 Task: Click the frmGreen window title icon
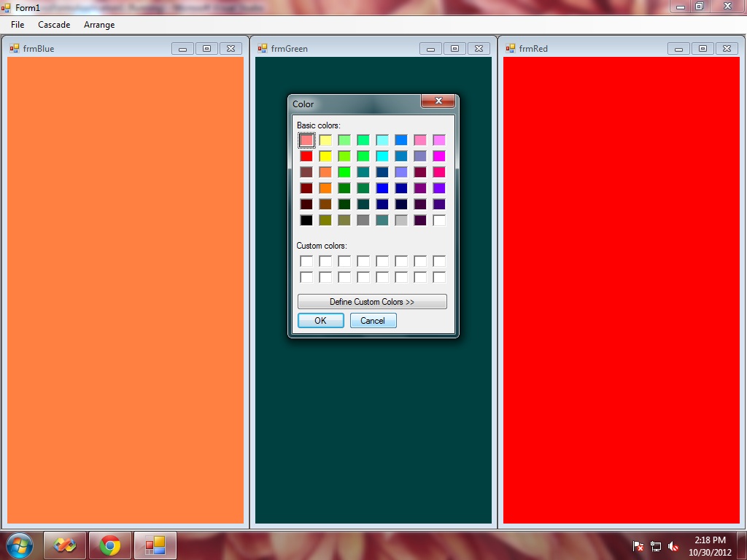tap(263, 48)
